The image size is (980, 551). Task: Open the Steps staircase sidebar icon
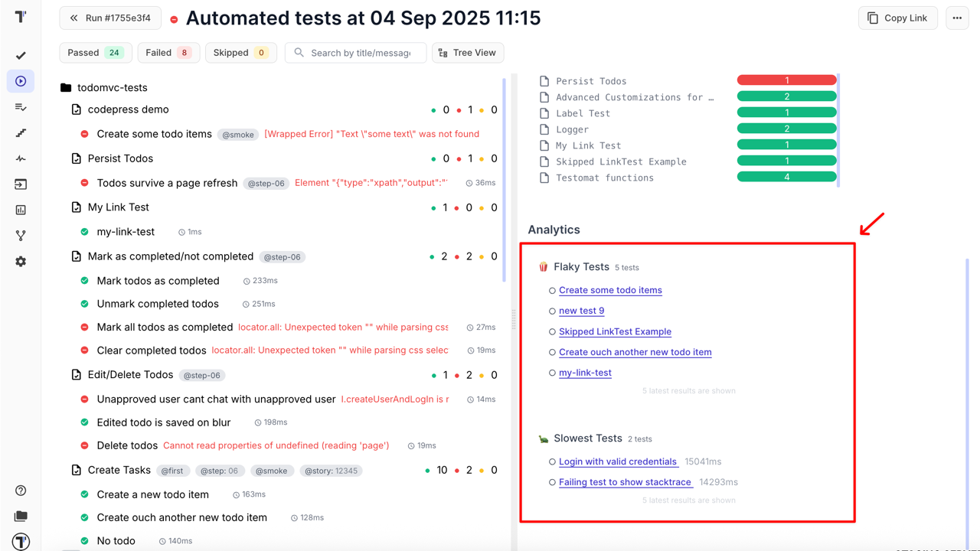pyautogui.click(x=21, y=133)
